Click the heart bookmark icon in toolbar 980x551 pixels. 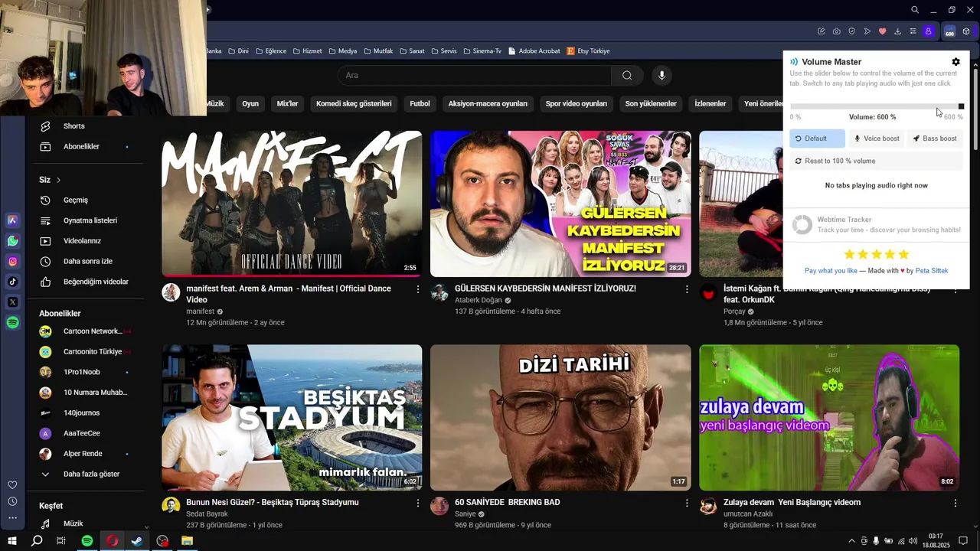click(x=882, y=31)
